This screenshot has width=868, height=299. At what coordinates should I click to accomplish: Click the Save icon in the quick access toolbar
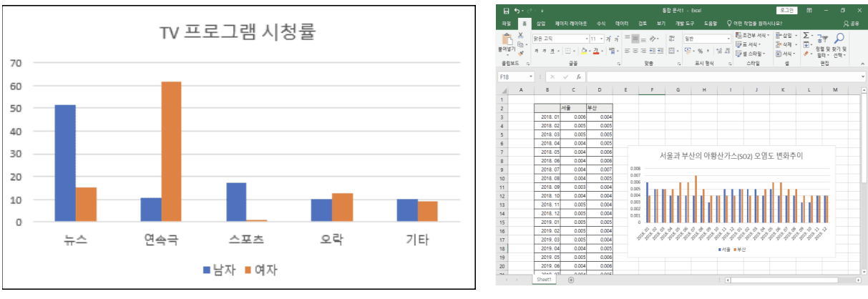pyautogui.click(x=506, y=11)
